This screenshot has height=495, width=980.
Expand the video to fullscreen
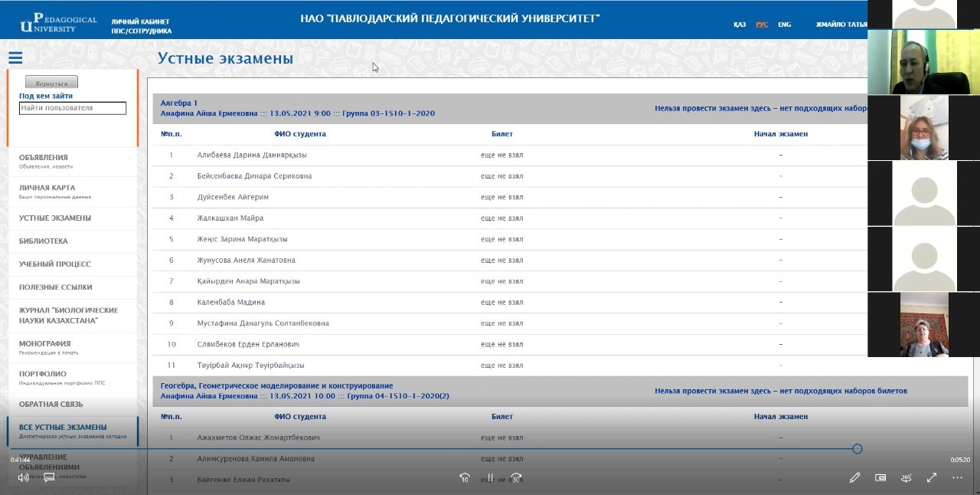click(932, 477)
